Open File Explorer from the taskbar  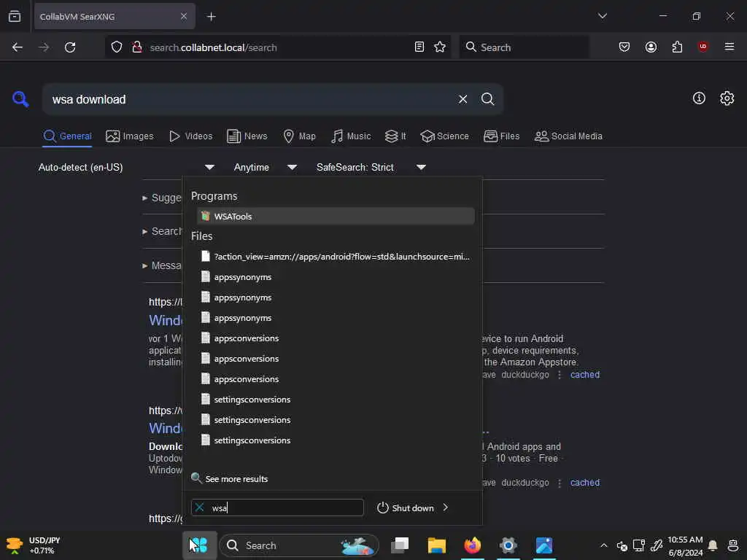point(436,545)
